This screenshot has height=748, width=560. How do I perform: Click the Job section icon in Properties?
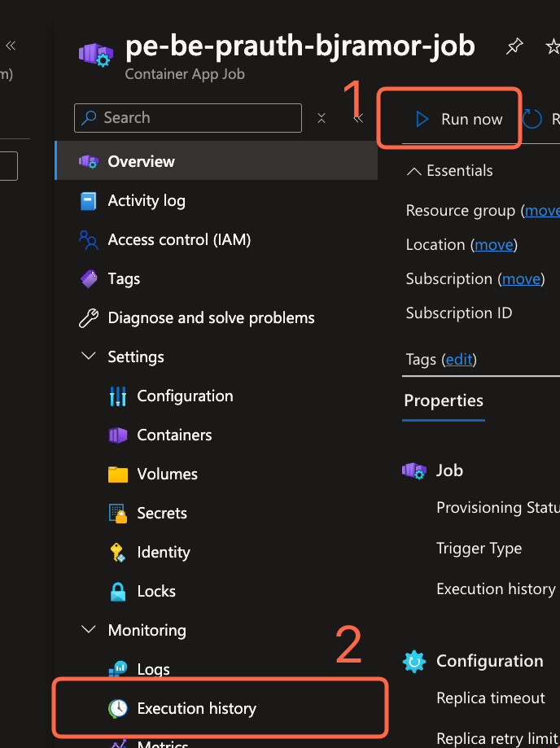pos(414,470)
